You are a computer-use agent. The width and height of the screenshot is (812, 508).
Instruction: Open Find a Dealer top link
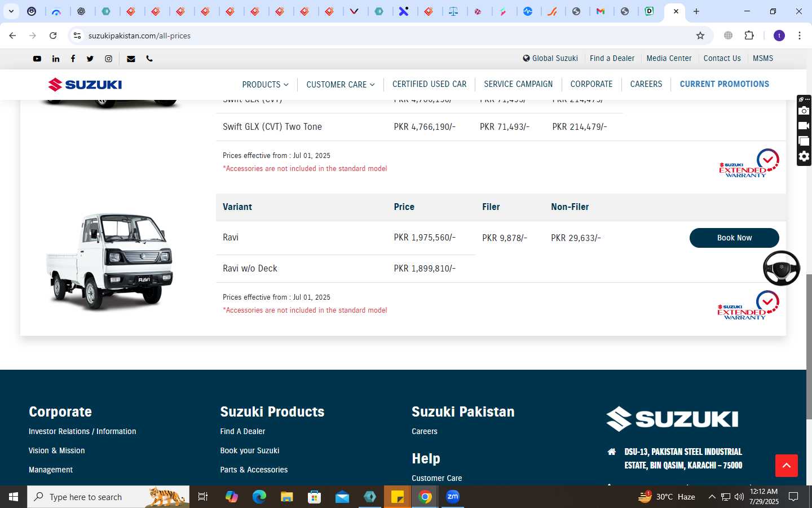612,58
